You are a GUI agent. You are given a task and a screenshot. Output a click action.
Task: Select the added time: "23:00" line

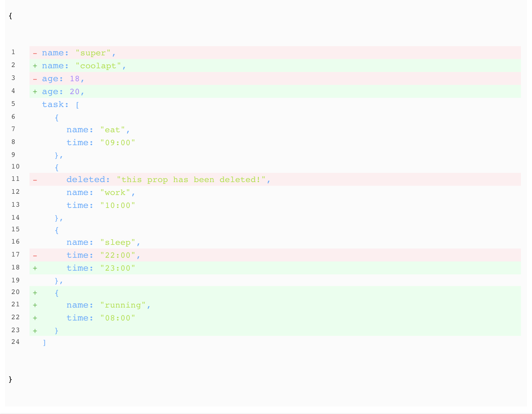pos(275,268)
